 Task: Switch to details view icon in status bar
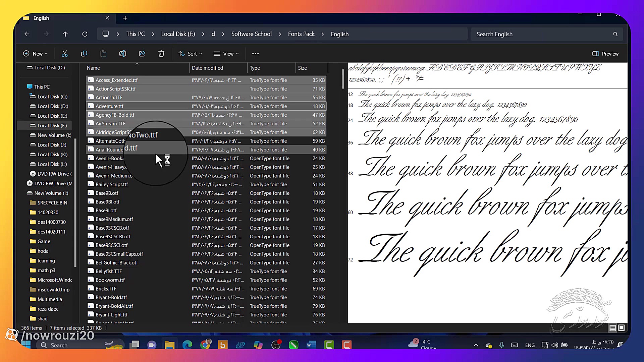tap(612, 328)
